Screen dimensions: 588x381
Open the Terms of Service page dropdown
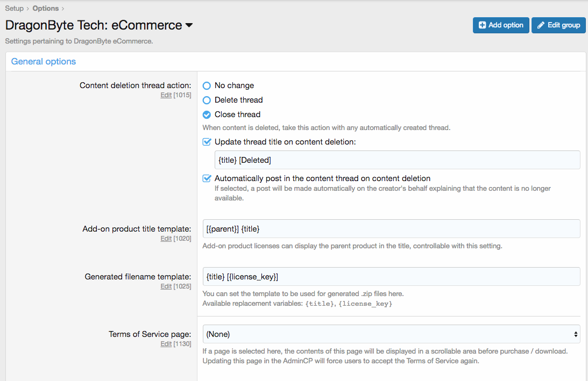391,334
